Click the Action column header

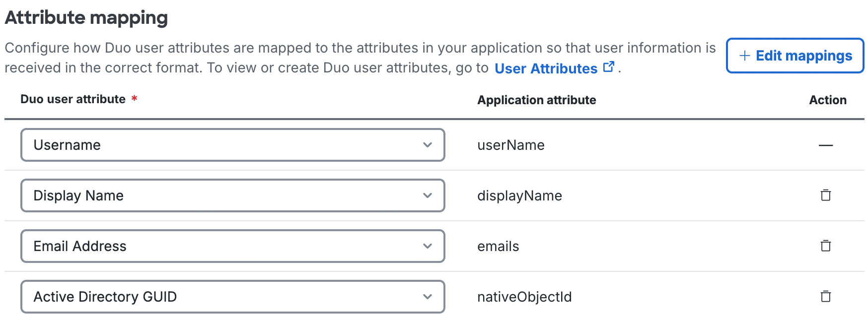(827, 100)
